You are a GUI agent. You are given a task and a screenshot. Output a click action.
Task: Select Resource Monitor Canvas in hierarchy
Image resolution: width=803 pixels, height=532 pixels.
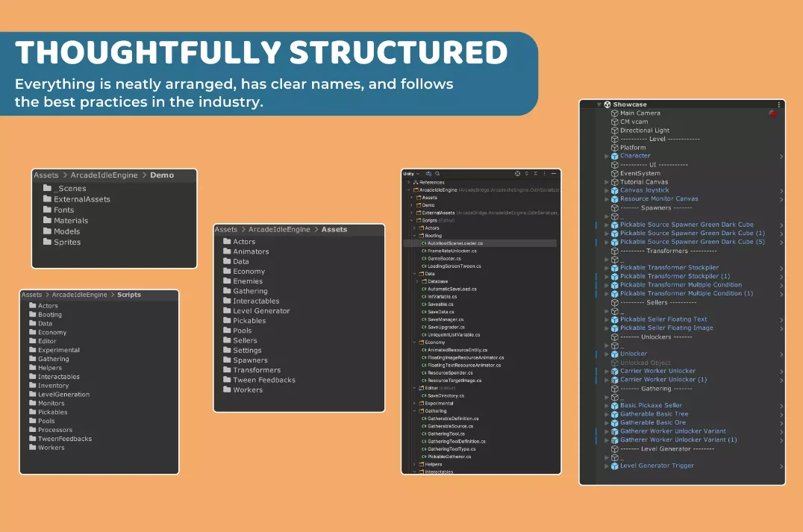pyautogui.click(x=659, y=198)
